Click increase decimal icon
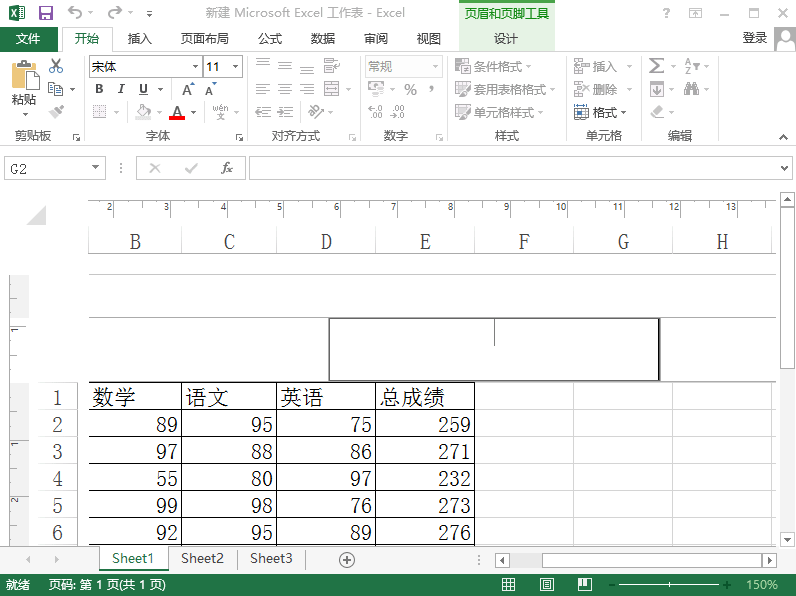The width and height of the screenshot is (796, 596). (x=376, y=112)
